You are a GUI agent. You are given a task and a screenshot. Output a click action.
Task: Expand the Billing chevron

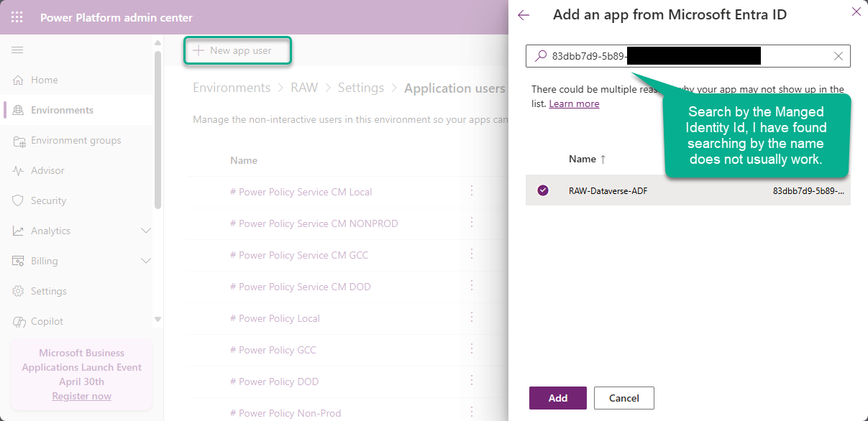[146, 261]
